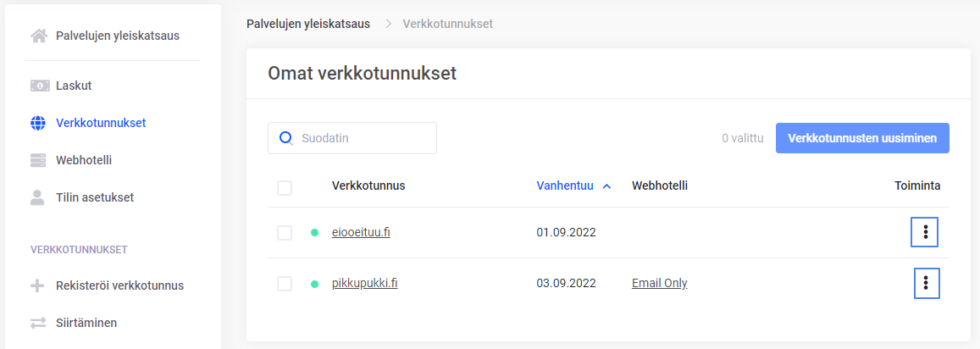Click the globe icon for Verkkotunnukset
Screen dimensions: 980x349
(38, 123)
